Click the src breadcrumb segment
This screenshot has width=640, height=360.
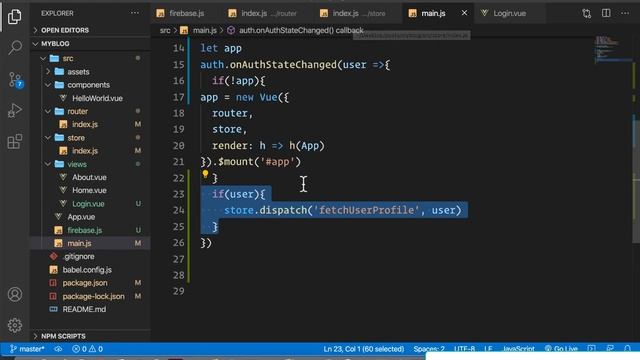point(165,30)
